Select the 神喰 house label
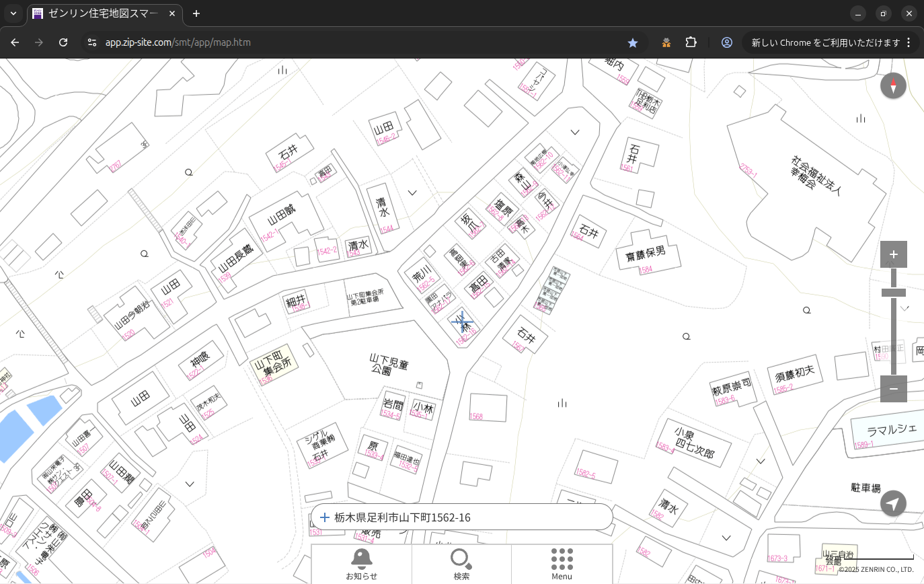924x584 pixels. tap(200, 360)
